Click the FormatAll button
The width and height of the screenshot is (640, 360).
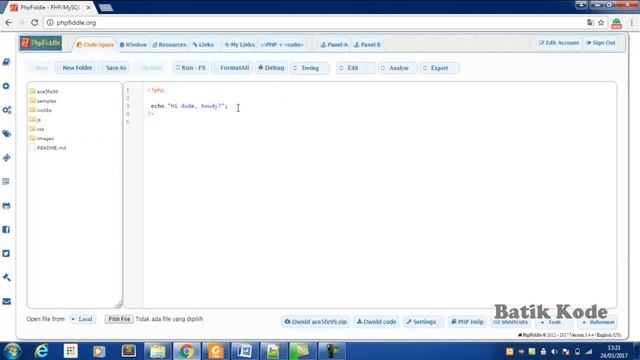[x=232, y=68]
